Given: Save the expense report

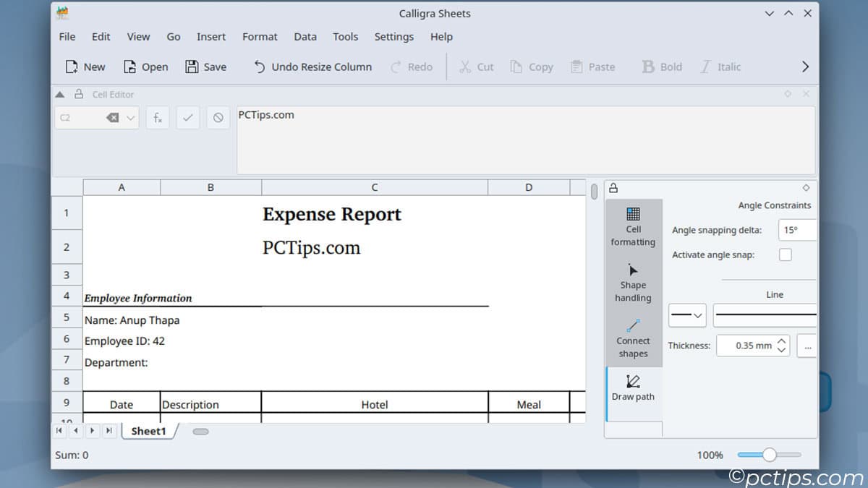Looking at the screenshot, I should point(205,67).
